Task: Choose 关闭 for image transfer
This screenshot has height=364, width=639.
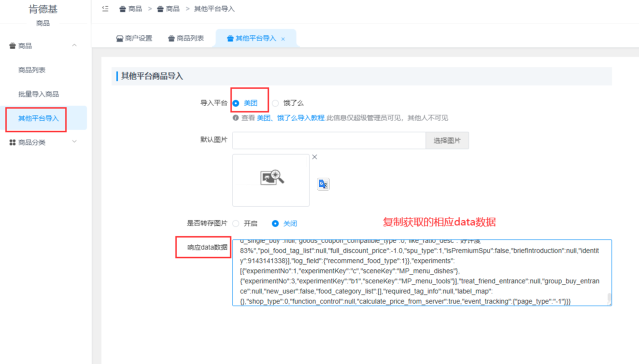Action: [x=284, y=224]
